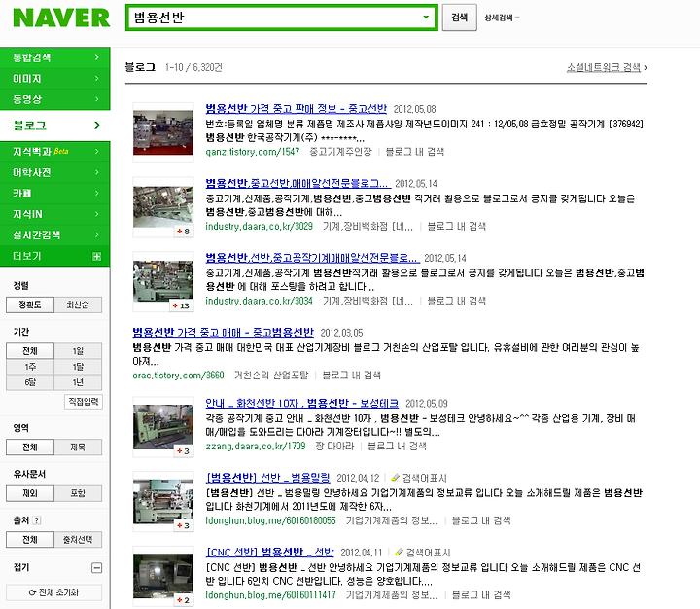This screenshot has height=609, width=700.
Task: Open the industry.daara.co.kr/3029 URL link
Action: [259, 226]
